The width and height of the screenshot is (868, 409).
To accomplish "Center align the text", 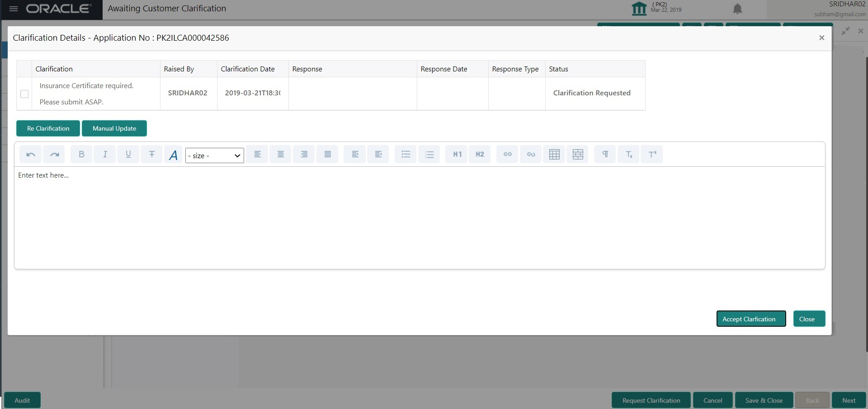I will [281, 155].
